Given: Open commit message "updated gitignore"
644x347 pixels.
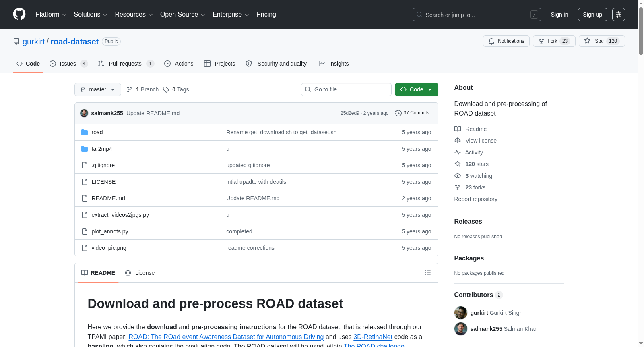Looking at the screenshot, I should coord(248,165).
